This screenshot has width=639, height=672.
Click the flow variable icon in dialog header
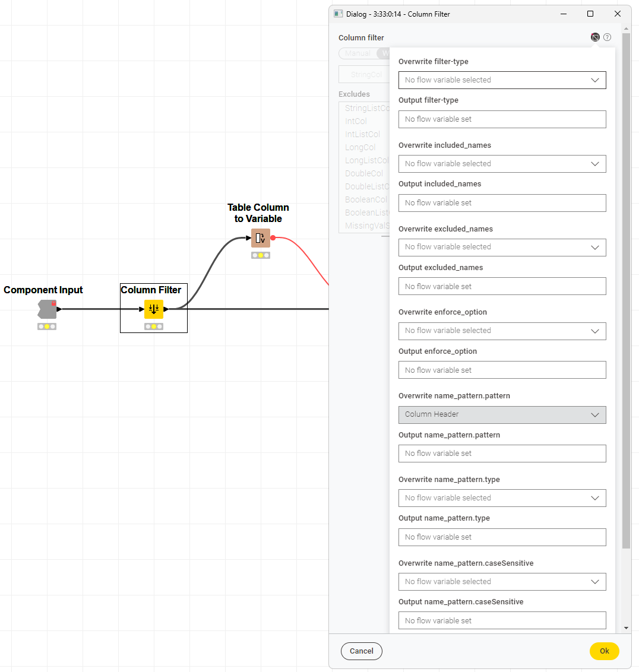pos(595,37)
